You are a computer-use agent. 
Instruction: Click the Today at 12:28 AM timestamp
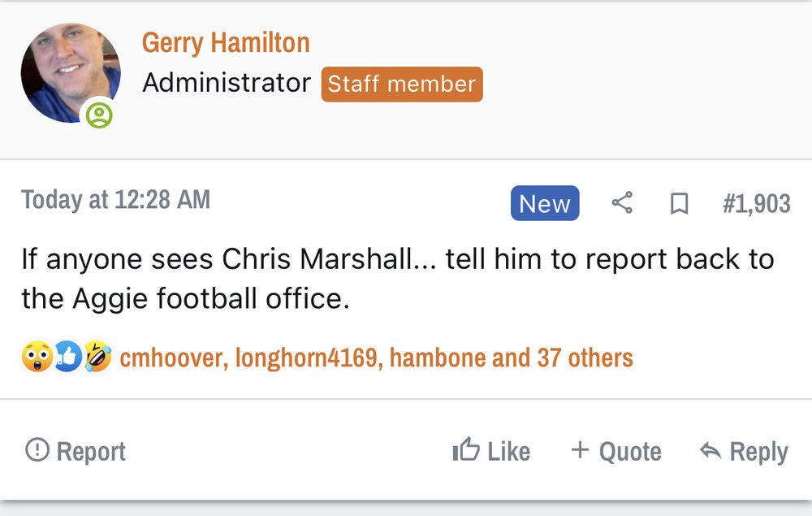pyautogui.click(x=115, y=200)
